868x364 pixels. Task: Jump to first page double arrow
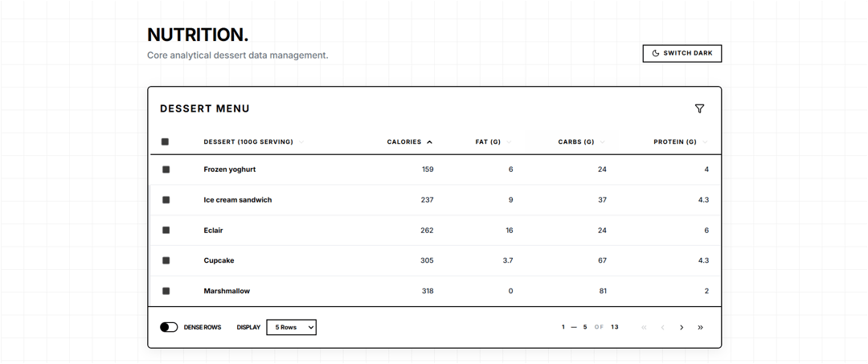644,328
